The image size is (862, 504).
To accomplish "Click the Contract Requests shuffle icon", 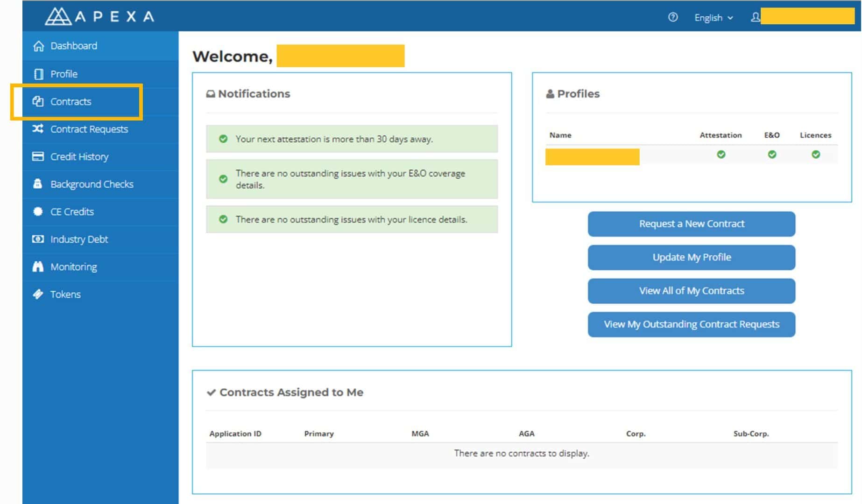I will pyautogui.click(x=38, y=129).
